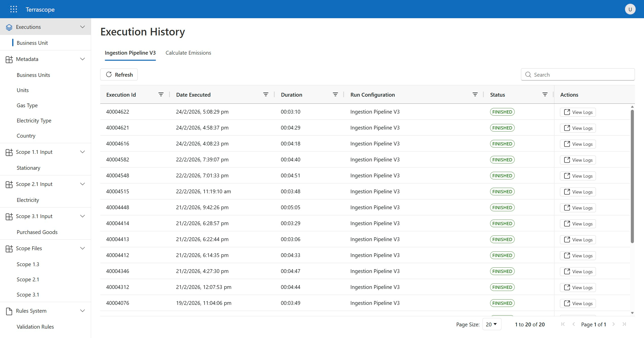644x338 pixels.
Task: Collapse the Rules System section
Action: 83,311
